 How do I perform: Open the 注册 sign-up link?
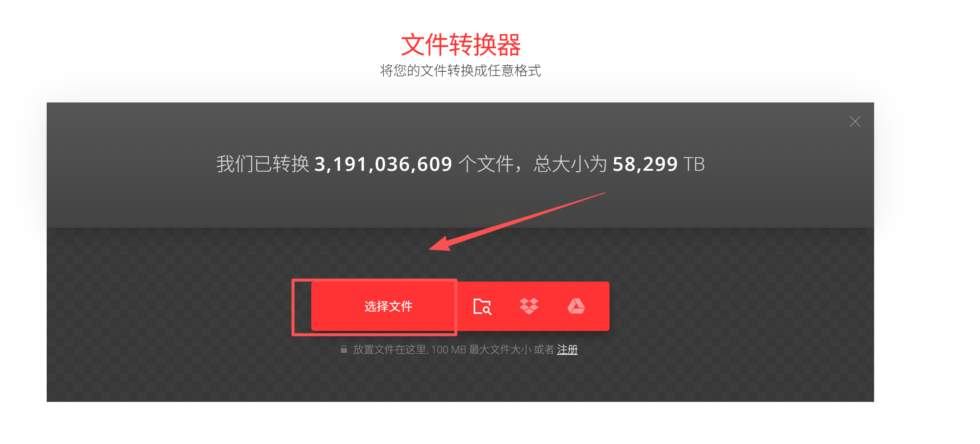tap(567, 349)
